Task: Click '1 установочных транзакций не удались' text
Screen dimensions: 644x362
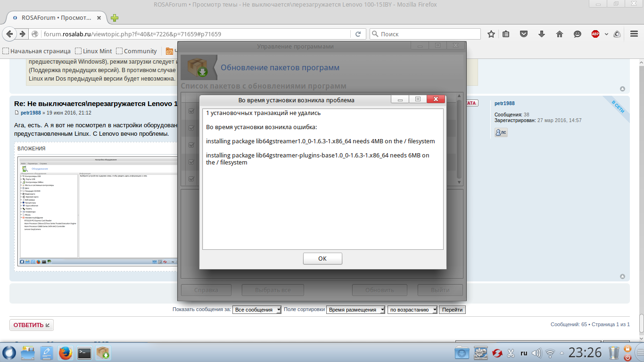Action: [264, 113]
